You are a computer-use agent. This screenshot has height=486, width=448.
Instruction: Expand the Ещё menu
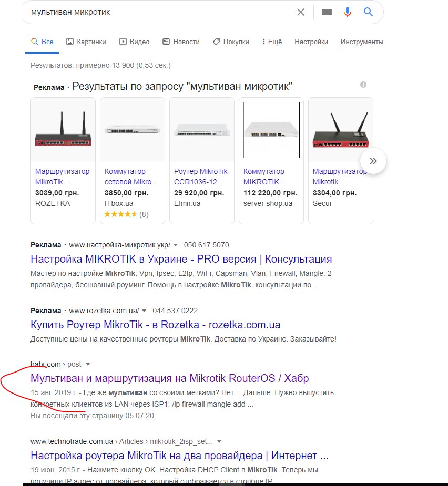pyautogui.click(x=272, y=42)
